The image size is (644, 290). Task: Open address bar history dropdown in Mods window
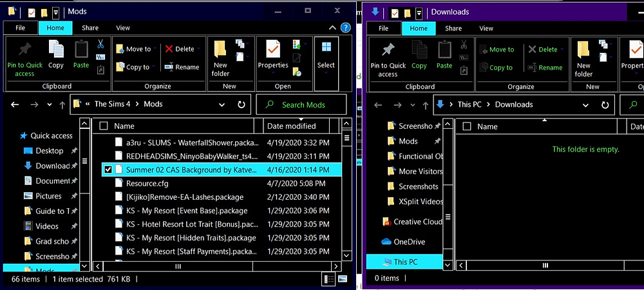pos(222,105)
